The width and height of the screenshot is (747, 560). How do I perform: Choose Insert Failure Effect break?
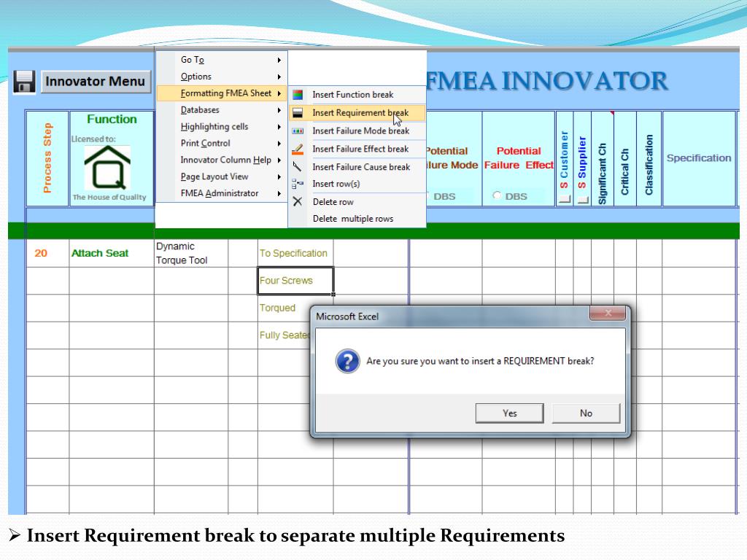[x=357, y=149]
